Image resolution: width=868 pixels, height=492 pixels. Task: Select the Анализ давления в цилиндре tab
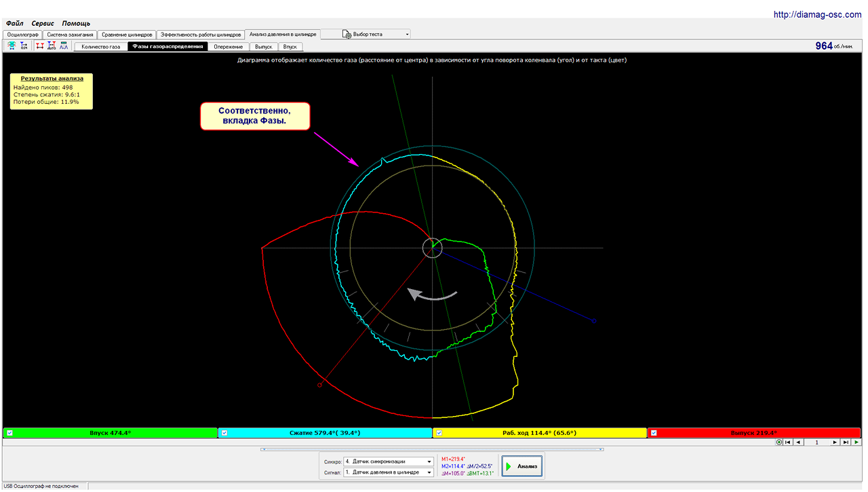(283, 33)
